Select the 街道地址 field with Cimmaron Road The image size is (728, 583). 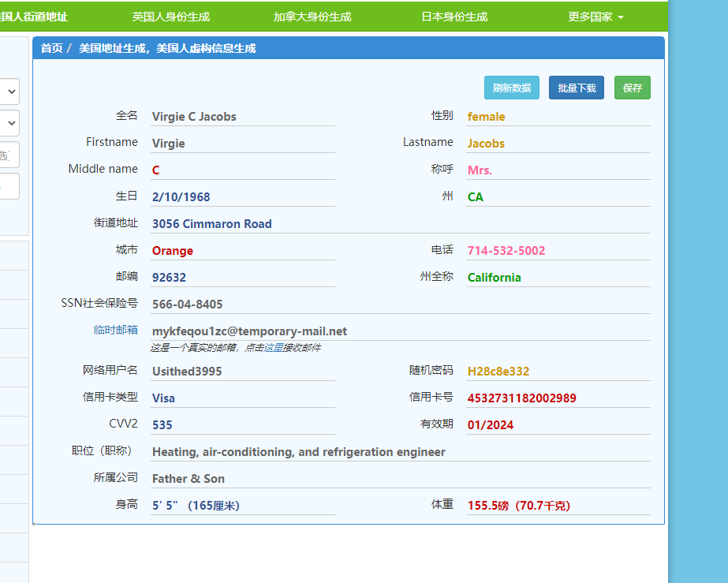[400, 224]
